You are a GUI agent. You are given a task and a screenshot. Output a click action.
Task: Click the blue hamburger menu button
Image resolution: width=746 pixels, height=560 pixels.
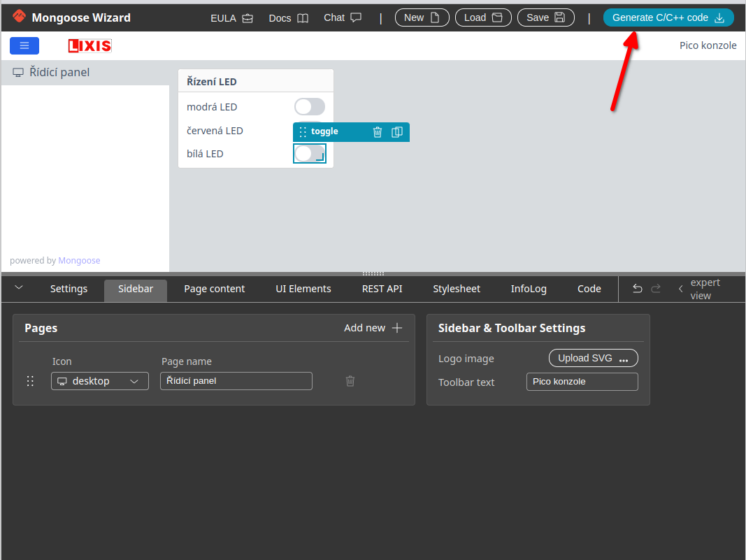click(24, 46)
